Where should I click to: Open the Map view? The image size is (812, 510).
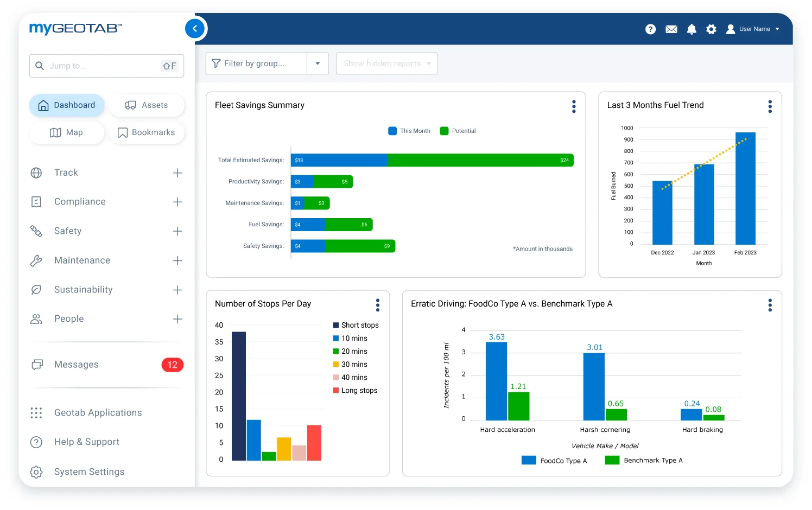pyautogui.click(x=66, y=132)
